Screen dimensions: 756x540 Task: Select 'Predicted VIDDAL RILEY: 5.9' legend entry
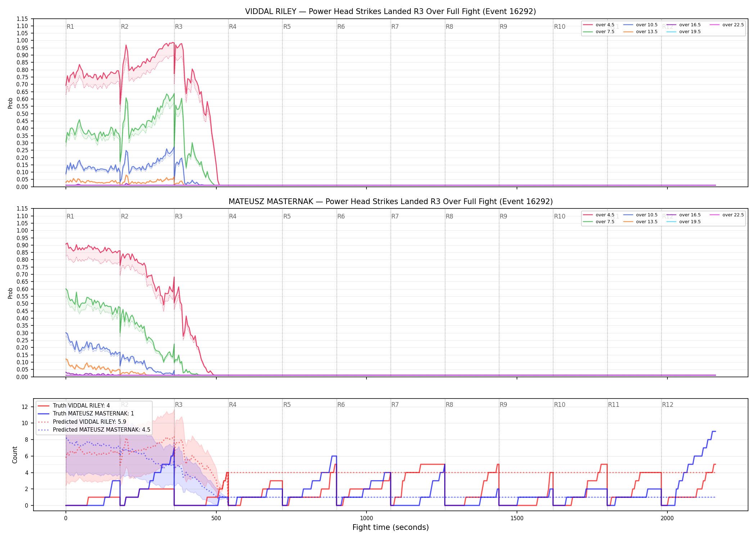82,422
